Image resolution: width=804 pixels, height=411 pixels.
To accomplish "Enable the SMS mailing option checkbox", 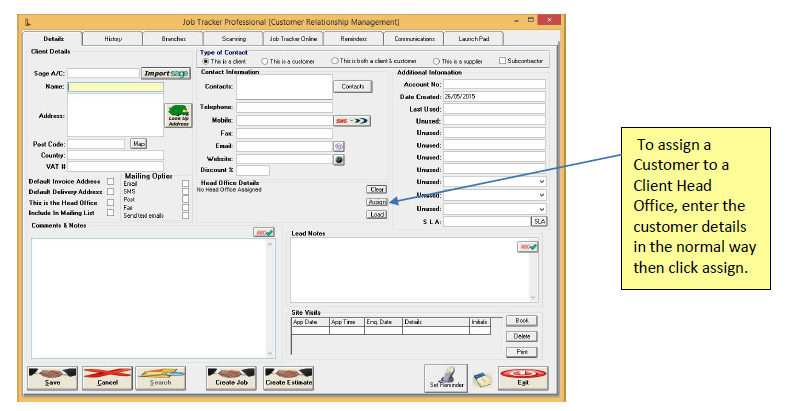I will 186,191.
